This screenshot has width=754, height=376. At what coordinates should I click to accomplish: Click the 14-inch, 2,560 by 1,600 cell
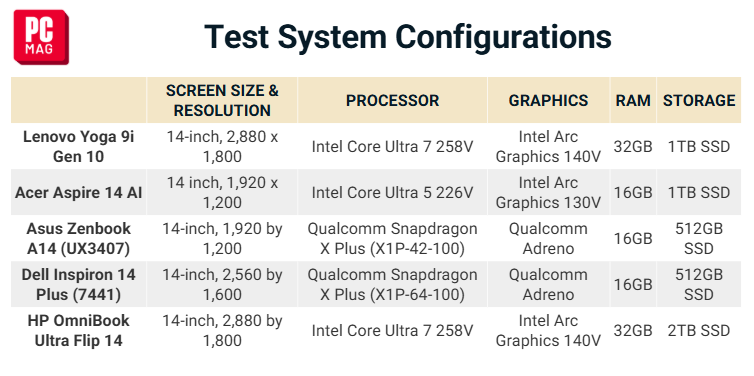222,285
